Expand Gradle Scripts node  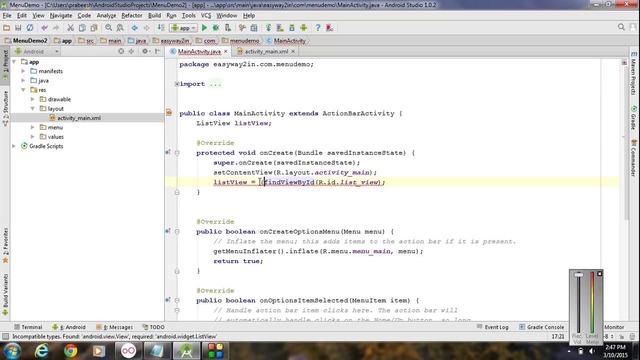14,146
